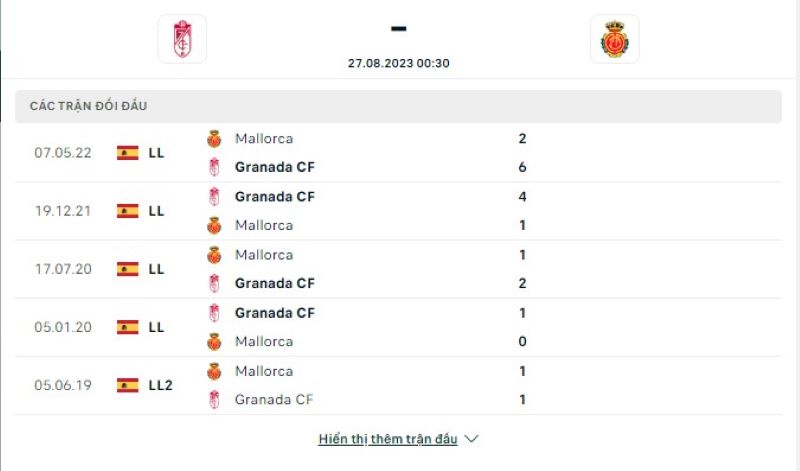The image size is (800, 471).
Task: Select the LL2 league label for 05.06.19
Action: 160,385
